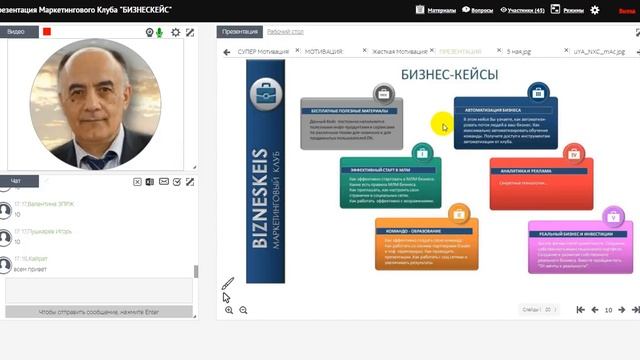Screen dimensions: 640x360
Task: Open the СУПЕР Мотивация presentation tab
Action: coord(263,52)
